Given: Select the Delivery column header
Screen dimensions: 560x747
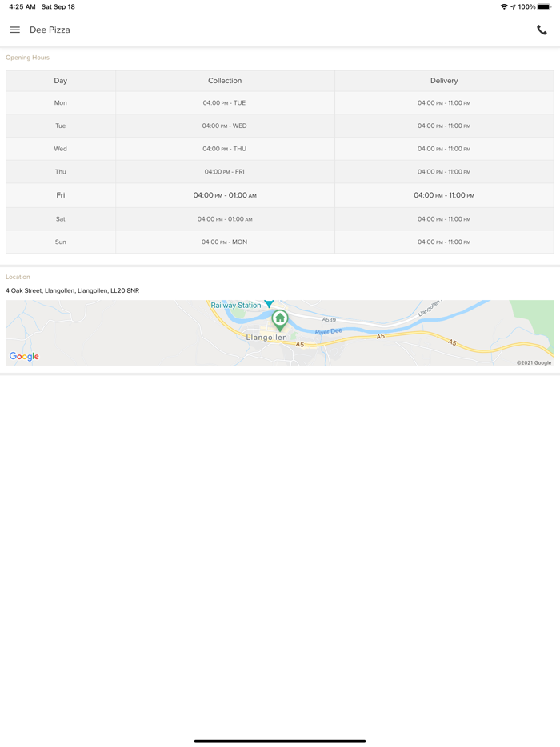Looking at the screenshot, I should coord(444,81).
